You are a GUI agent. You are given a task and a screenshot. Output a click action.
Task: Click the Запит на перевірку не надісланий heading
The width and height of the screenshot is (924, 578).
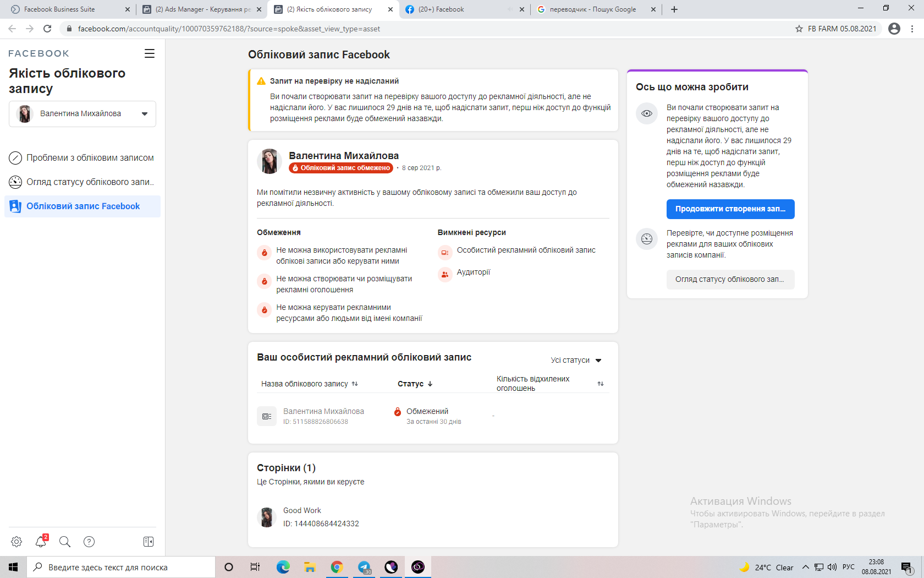(334, 81)
